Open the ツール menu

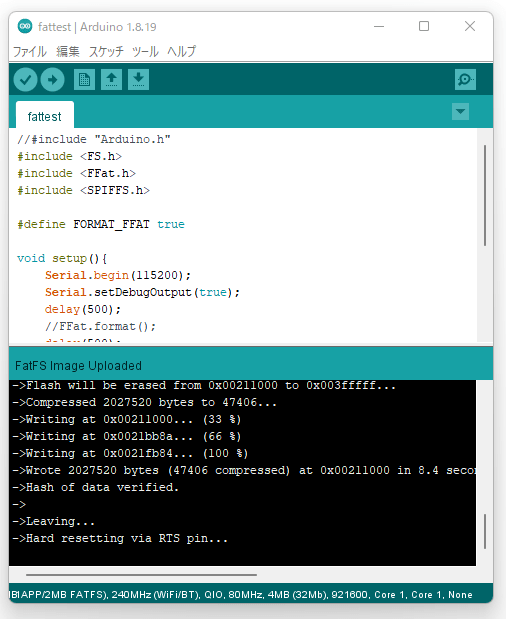(x=145, y=51)
